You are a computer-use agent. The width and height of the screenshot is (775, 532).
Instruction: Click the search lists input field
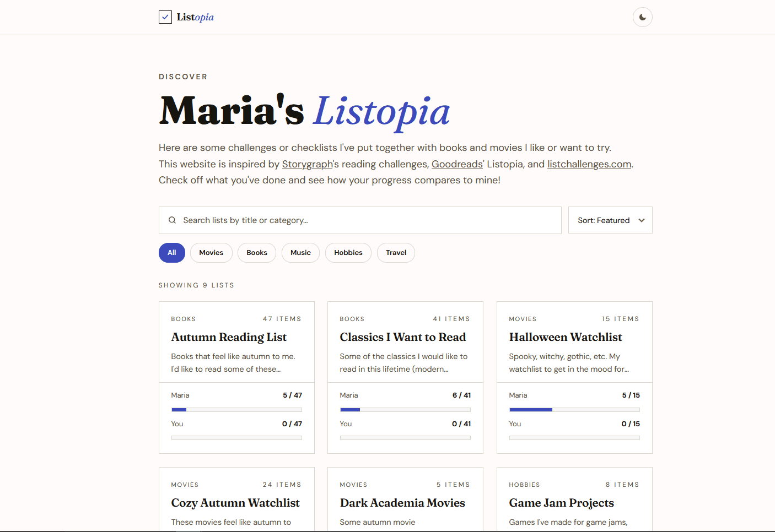[360, 220]
